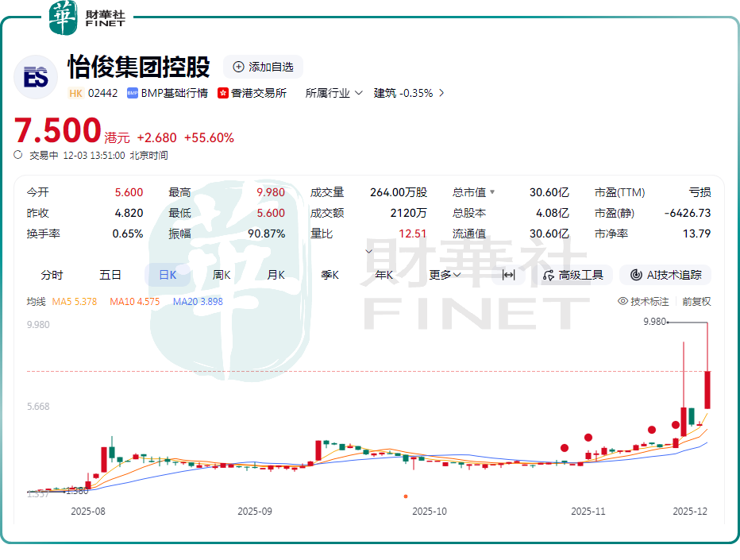
Task: Click the chart width expand icon
Action: click(508, 275)
